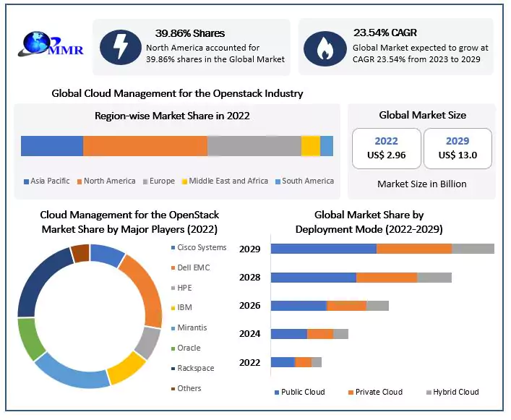Click the yellow Middle East and Africa segment
The image size is (511, 420).
(310, 145)
